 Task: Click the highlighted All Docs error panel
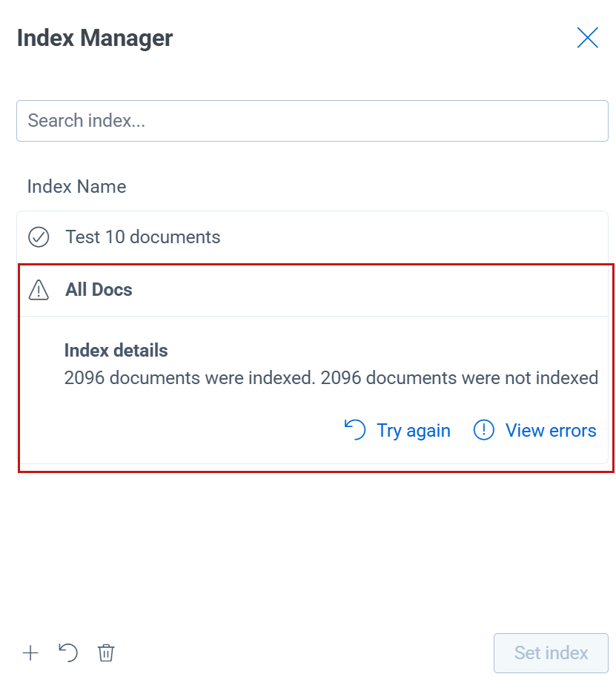(311, 363)
